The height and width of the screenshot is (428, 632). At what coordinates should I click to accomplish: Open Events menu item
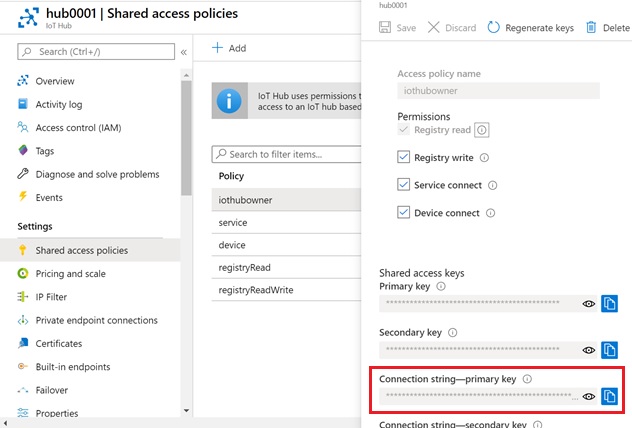(x=49, y=197)
